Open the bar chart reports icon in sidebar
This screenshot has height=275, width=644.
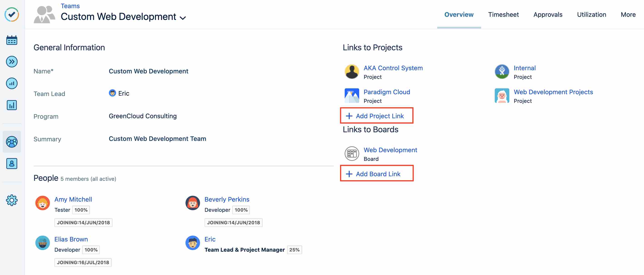click(12, 105)
